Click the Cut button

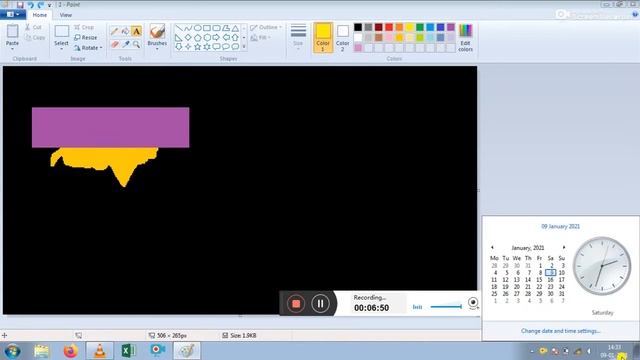33,27
